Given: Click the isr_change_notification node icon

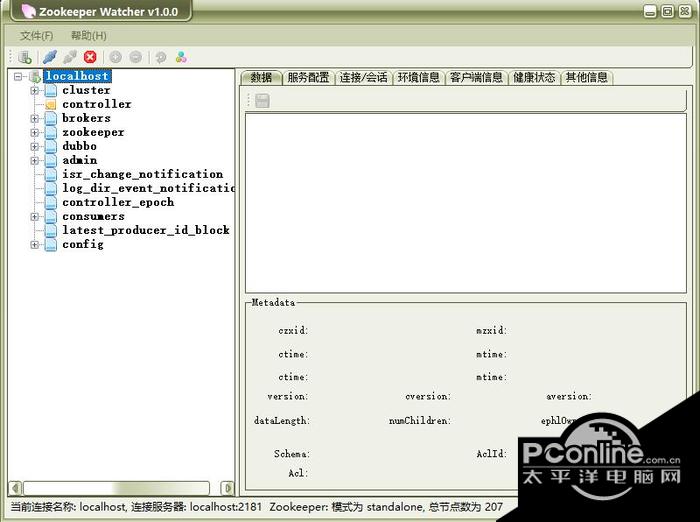Looking at the screenshot, I should [51, 174].
